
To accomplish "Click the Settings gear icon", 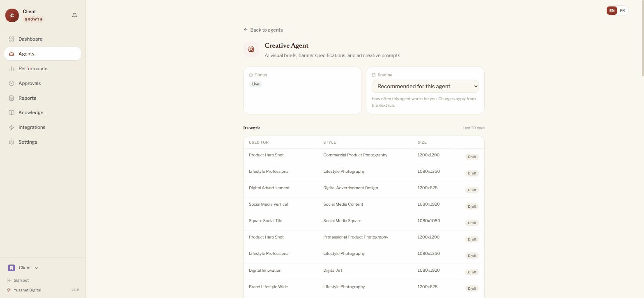I will click(11, 142).
